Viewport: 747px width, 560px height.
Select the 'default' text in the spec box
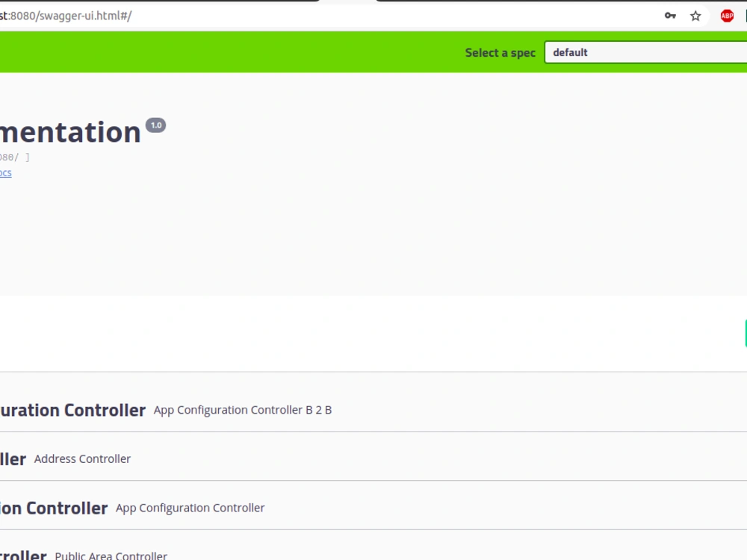click(x=571, y=52)
